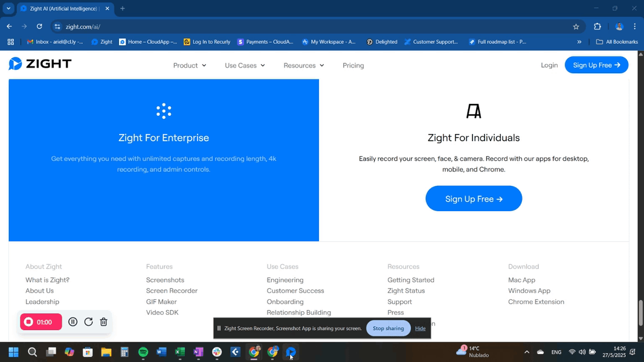Open the Chrome tab search dropdown
The height and width of the screenshot is (362, 644).
[x=8, y=8]
